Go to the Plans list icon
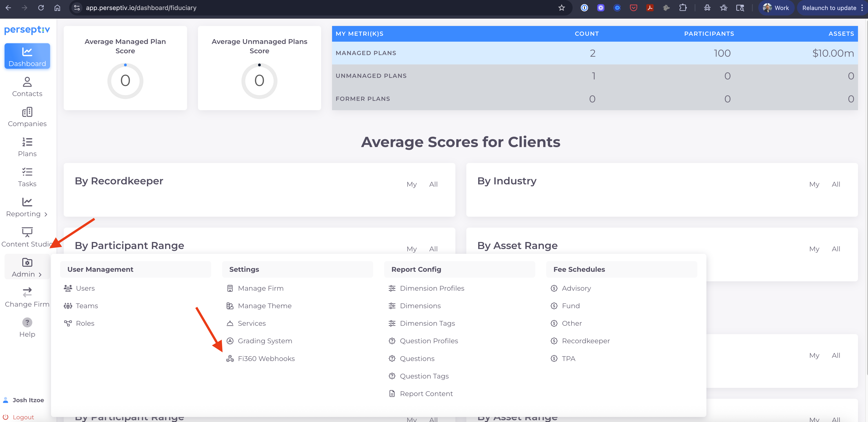 click(x=27, y=142)
